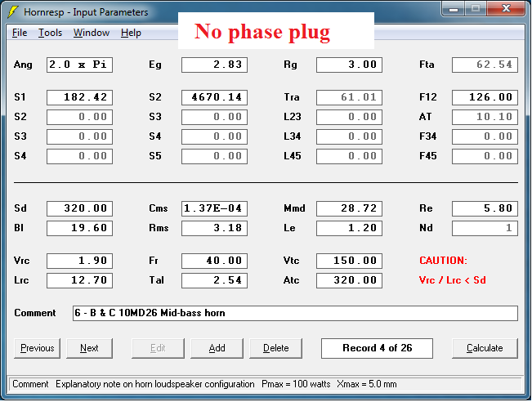Select the Ang field 2.0 x Pi
532x402 pixels.
pos(79,65)
